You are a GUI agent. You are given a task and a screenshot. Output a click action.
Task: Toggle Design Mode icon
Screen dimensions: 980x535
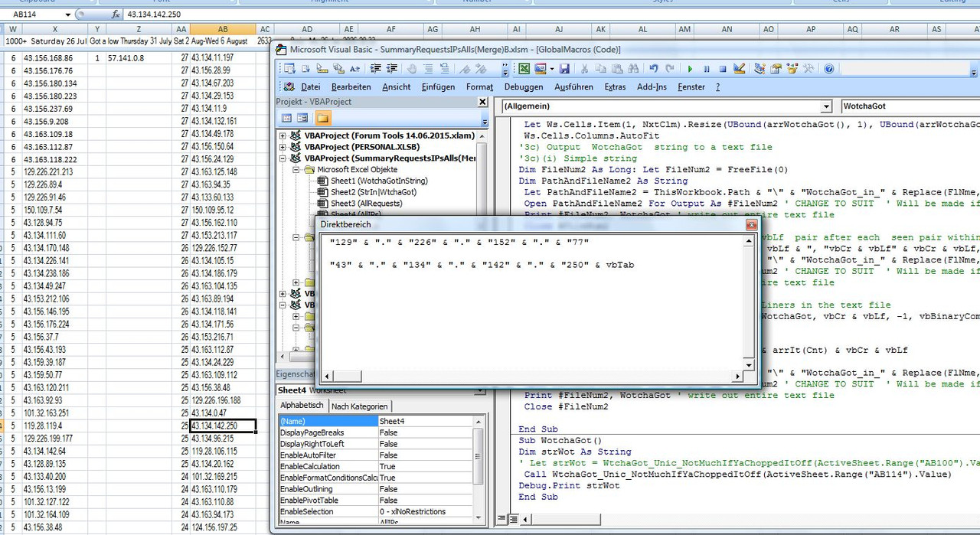pos(739,69)
